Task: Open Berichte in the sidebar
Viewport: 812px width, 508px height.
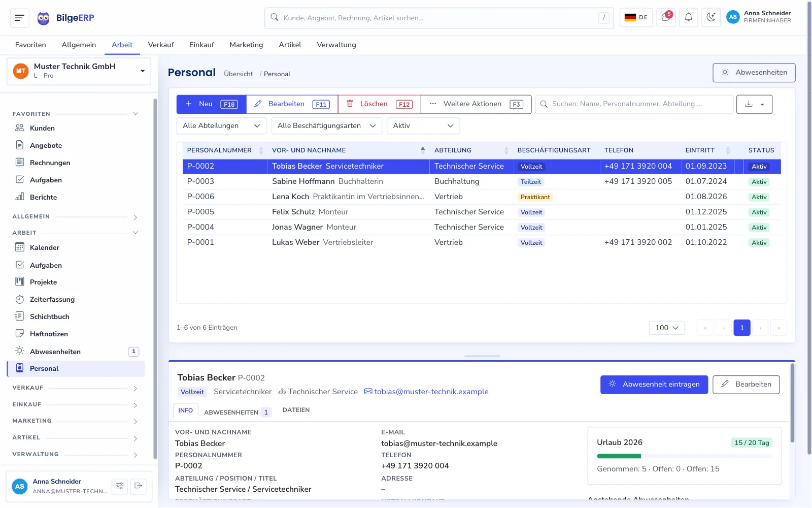Action: 76,197
